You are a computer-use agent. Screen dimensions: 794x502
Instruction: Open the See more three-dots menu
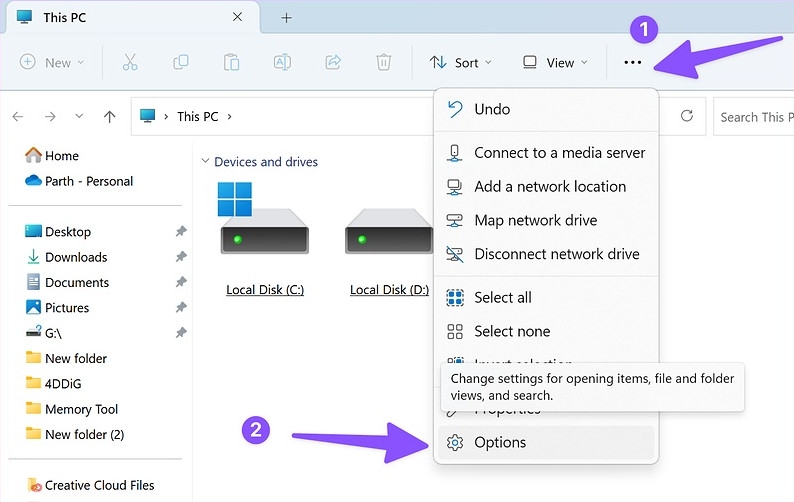pyautogui.click(x=632, y=62)
